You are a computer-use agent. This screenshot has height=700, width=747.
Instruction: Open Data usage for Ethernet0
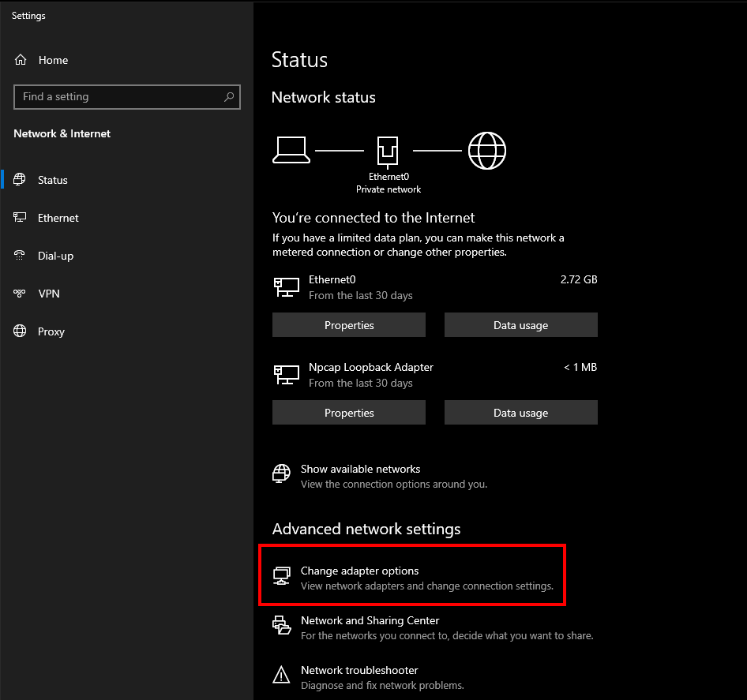tap(520, 325)
